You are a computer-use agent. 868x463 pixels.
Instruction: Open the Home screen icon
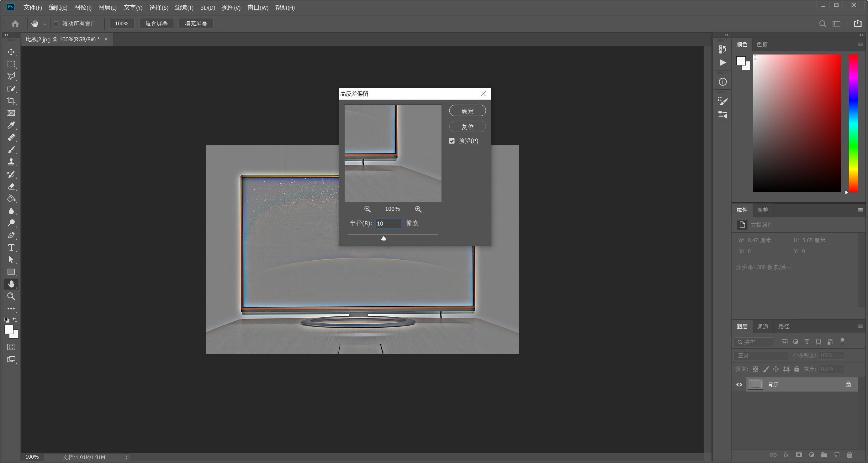point(15,23)
